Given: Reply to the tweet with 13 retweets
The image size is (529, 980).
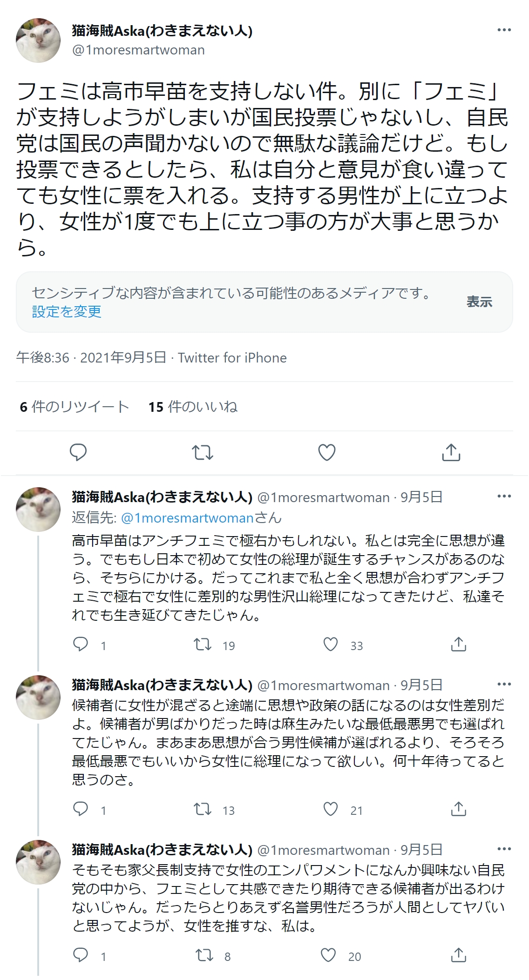Looking at the screenshot, I should pyautogui.click(x=81, y=809).
